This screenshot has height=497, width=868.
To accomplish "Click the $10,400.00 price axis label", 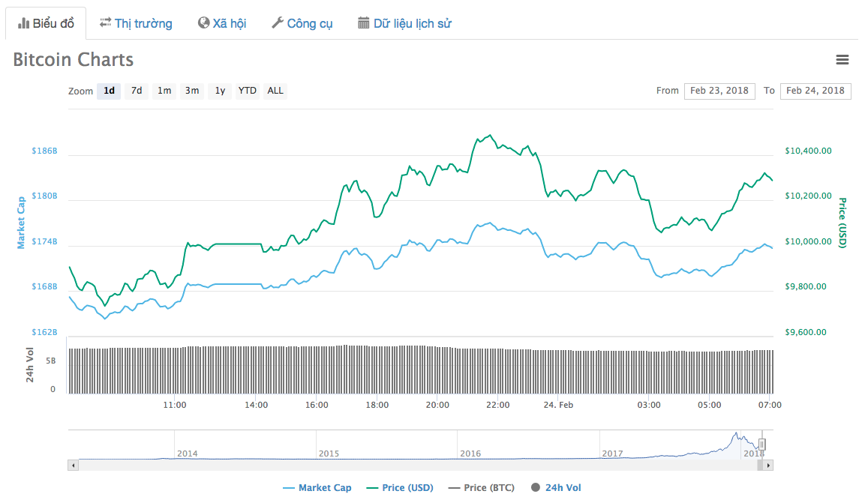I will [808, 151].
